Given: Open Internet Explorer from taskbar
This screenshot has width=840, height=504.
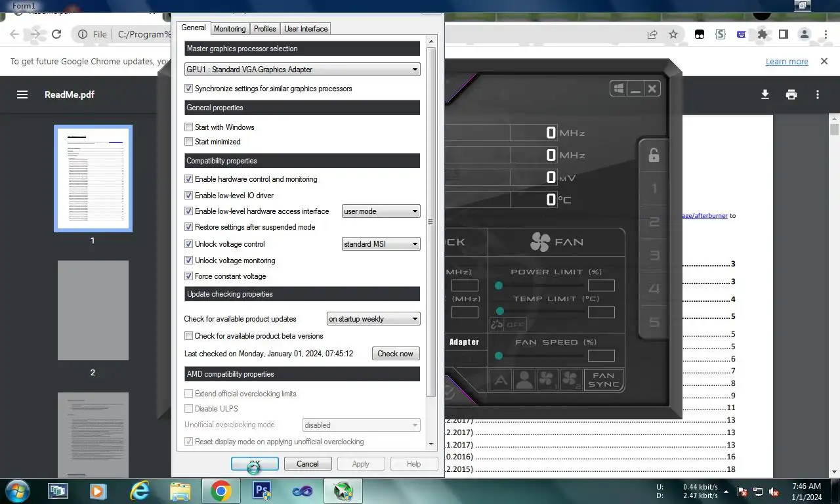Looking at the screenshot, I should pyautogui.click(x=140, y=491).
